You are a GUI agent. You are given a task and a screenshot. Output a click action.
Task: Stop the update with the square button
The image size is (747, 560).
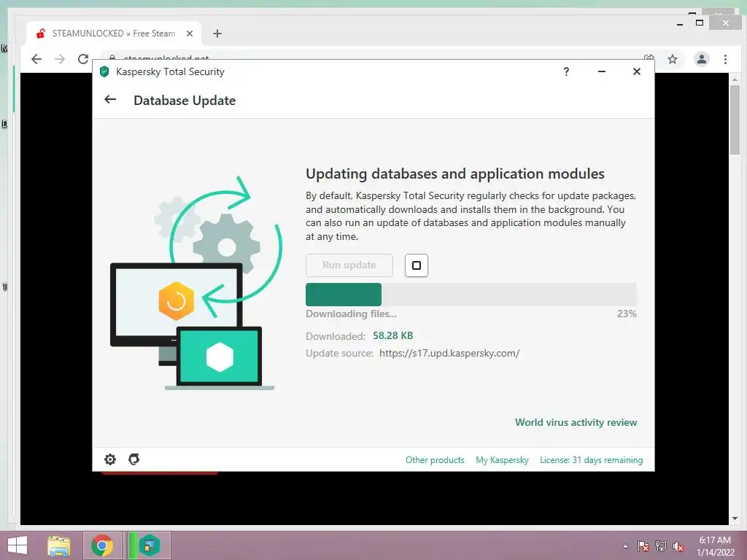click(417, 265)
